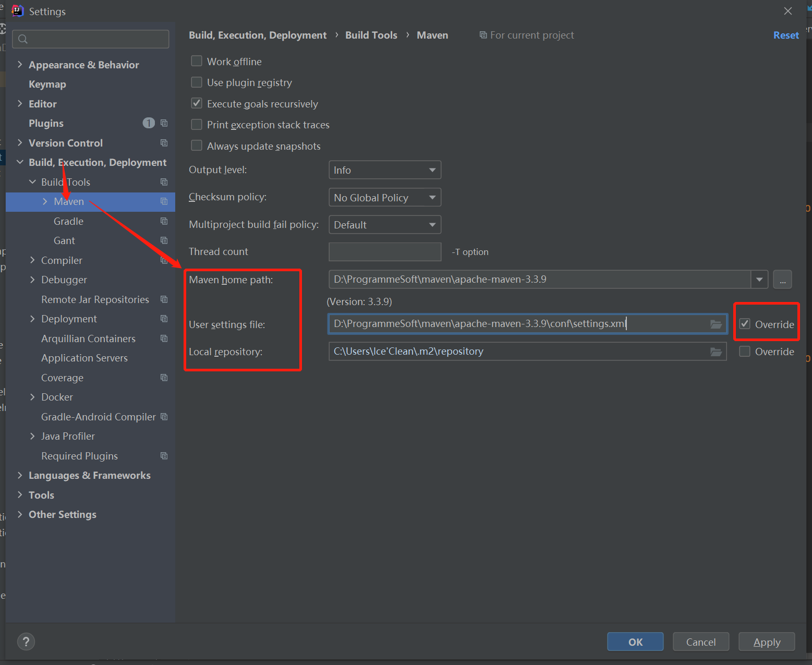Check Override for Local repository
Viewport: 812px width, 665px height.
tap(745, 352)
